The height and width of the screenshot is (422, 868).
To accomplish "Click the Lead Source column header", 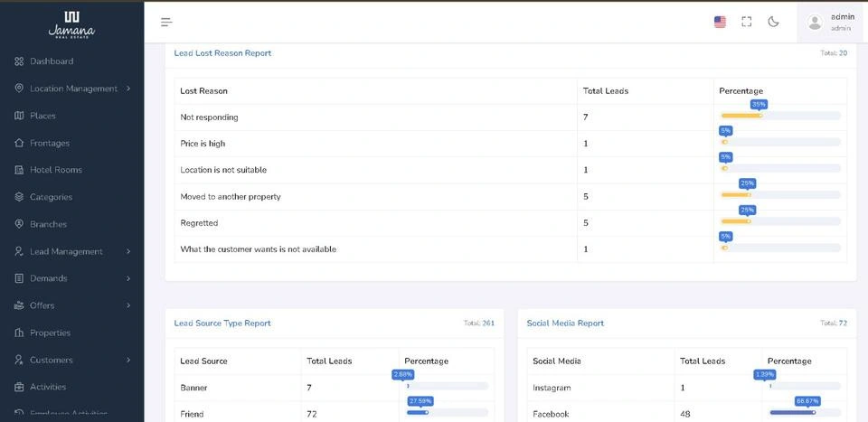I will 203,361.
